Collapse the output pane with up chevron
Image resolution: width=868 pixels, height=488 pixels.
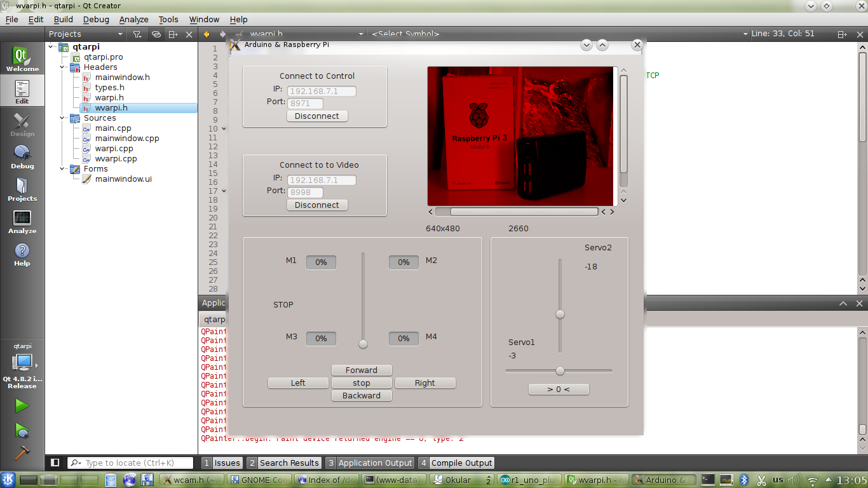tap(842, 304)
